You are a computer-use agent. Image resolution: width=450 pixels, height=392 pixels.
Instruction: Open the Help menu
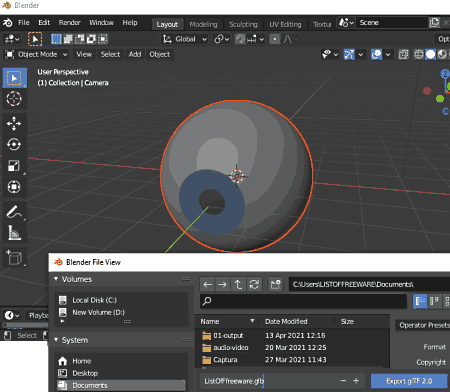pos(130,23)
